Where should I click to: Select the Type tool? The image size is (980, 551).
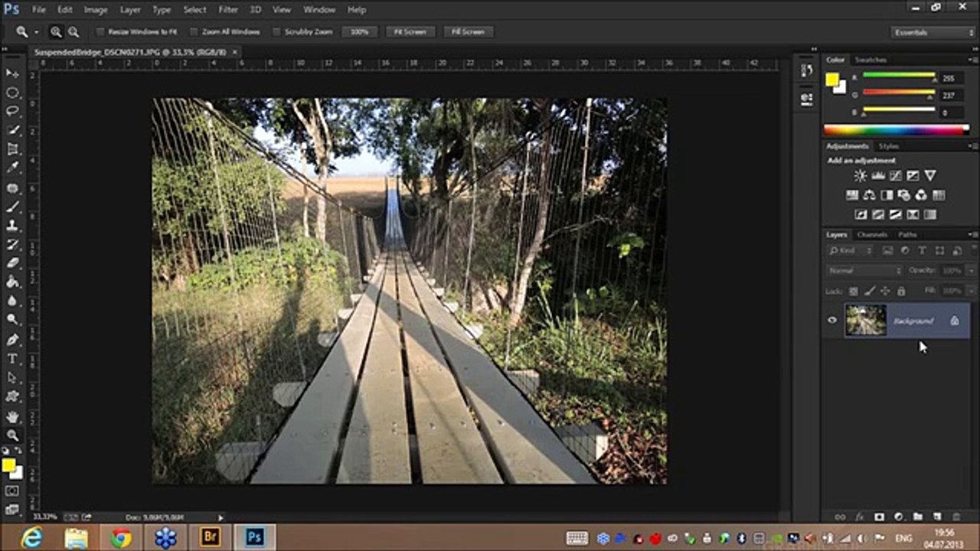(x=12, y=359)
